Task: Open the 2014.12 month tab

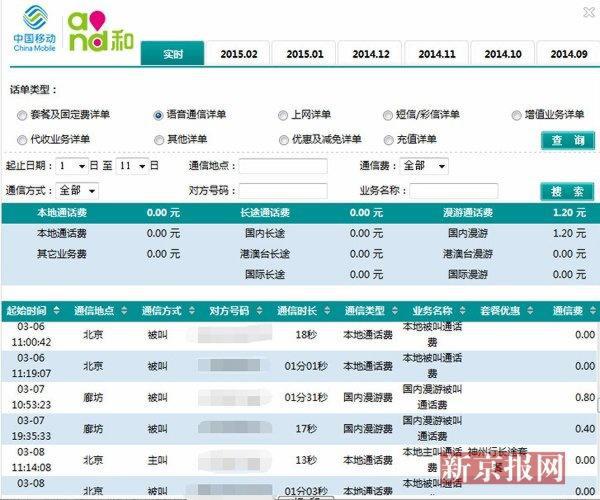Action: coord(370,54)
